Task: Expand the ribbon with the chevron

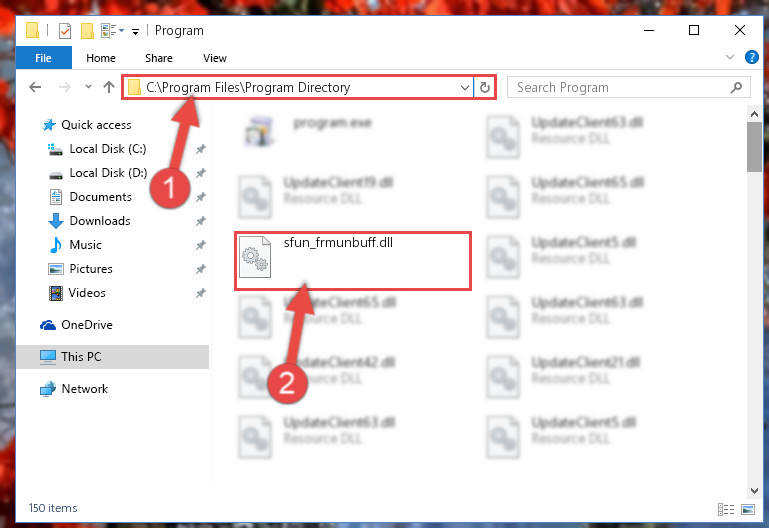Action: pyautogui.click(x=730, y=57)
